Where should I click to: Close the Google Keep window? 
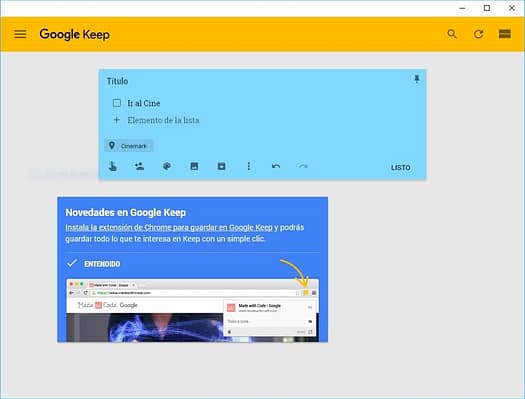[512, 8]
